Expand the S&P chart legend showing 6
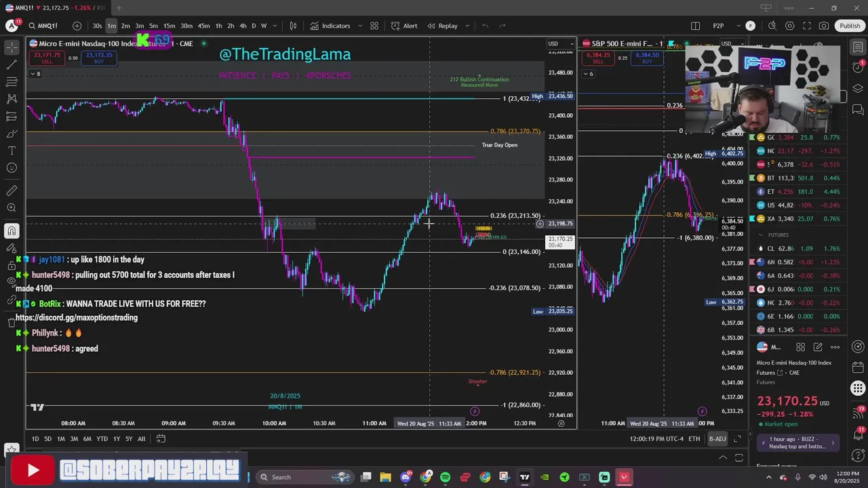 pyautogui.click(x=588, y=74)
